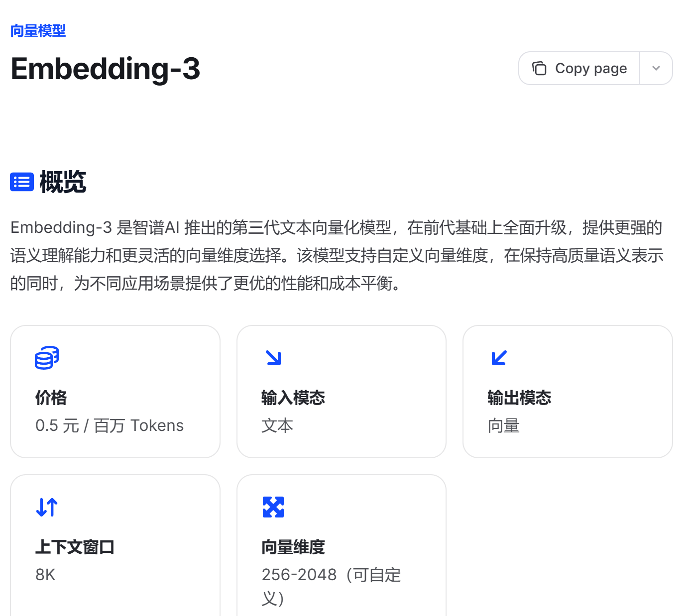Click the coins icon in 价格 card
Screen dimensions: 693x616
(47, 358)
